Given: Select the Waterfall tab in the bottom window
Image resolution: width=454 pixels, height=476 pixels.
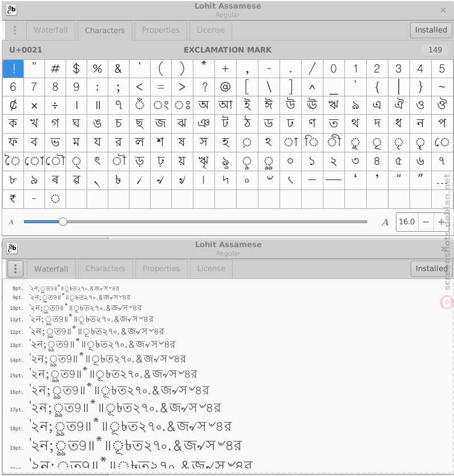Looking at the screenshot, I should coord(51,269).
